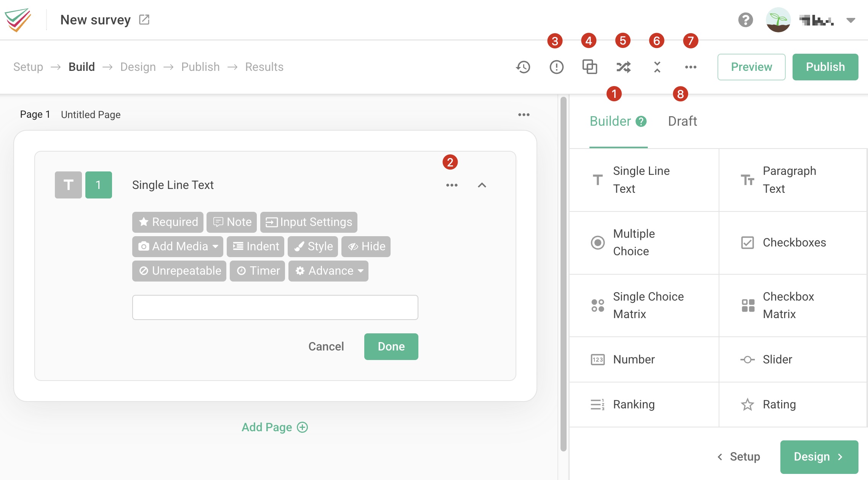Open the survey version history
Screen dimensions: 868x480
(x=522, y=67)
